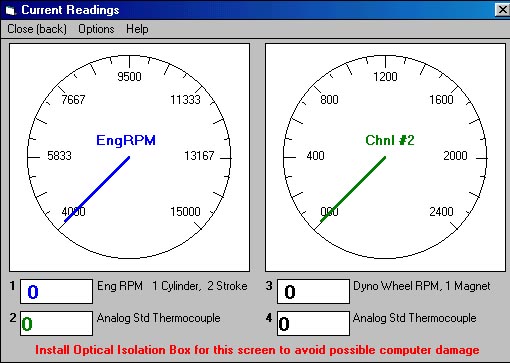Click the 1200 mark on Chnl #2 gauge
510x363 pixels.
[385, 77]
